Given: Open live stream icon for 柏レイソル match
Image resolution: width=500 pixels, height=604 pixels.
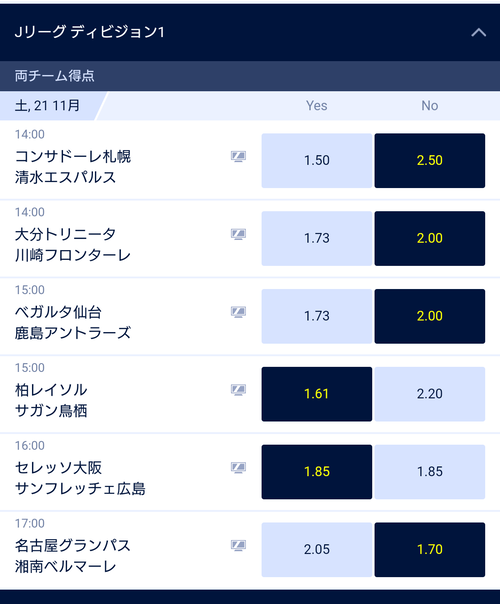Looking at the screenshot, I should [238, 390].
